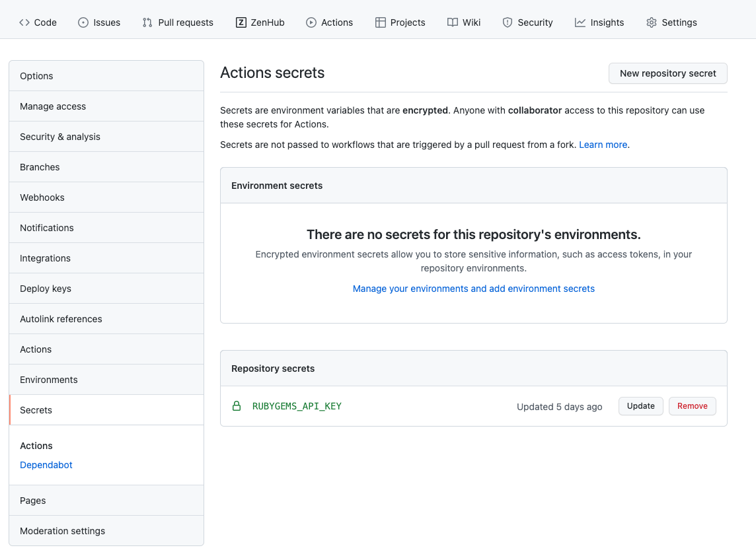The width and height of the screenshot is (756, 558).
Task: Click the Code tab brackets icon
Action: [x=24, y=22]
